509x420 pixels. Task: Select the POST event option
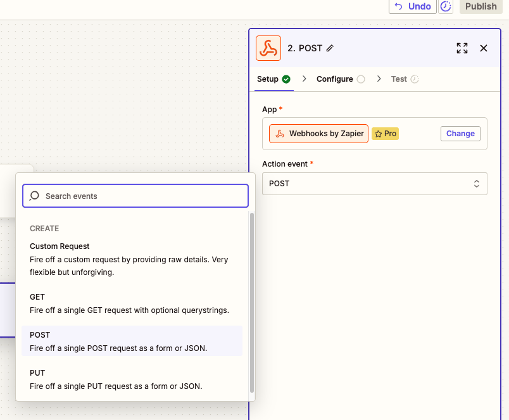pyautogui.click(x=132, y=341)
